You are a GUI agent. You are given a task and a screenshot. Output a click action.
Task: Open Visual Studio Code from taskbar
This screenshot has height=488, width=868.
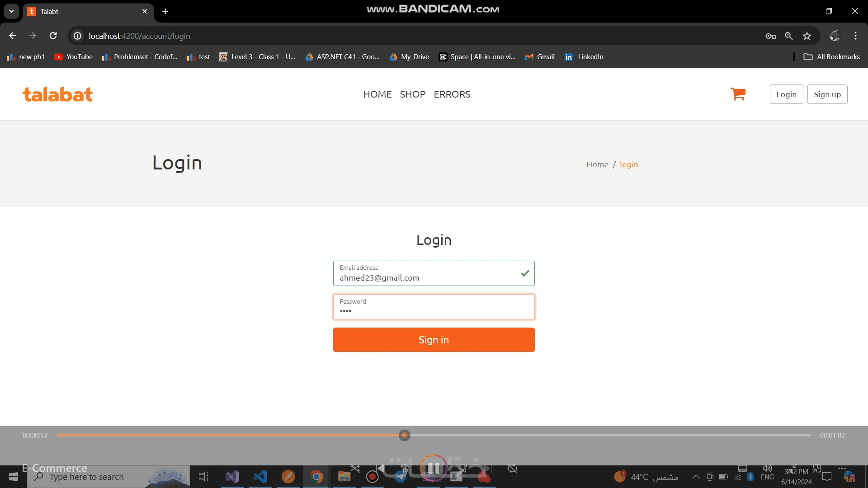pos(260,477)
